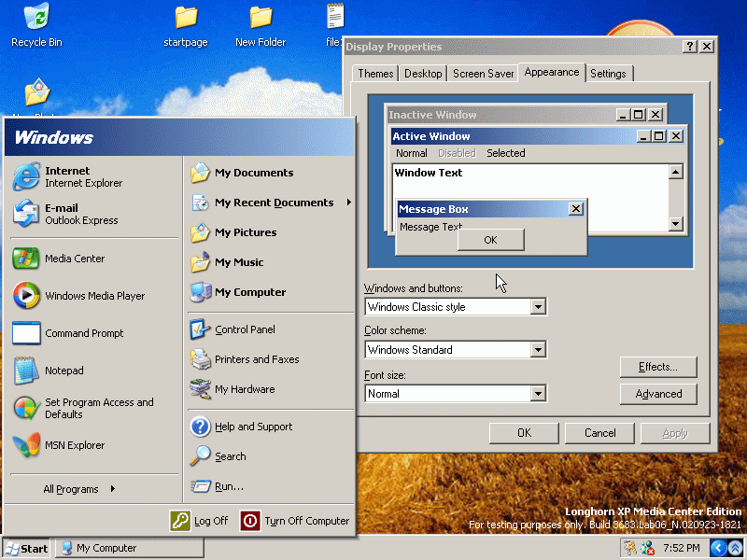Viewport: 747px width, 560px height.
Task: Click the Apply button
Action: [x=675, y=433]
